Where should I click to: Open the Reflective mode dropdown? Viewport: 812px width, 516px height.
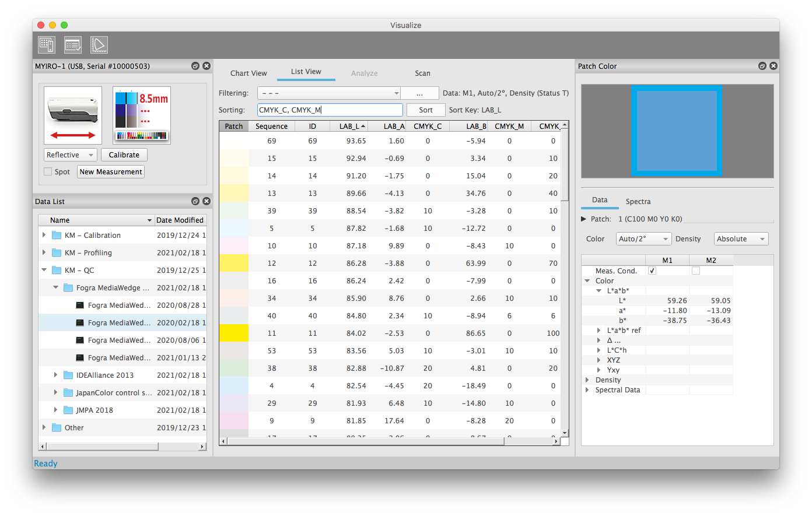click(70, 155)
